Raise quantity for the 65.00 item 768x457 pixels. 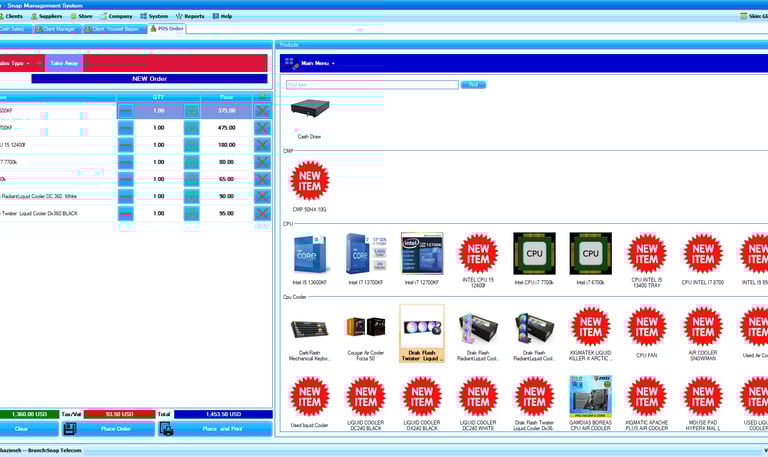192,179
